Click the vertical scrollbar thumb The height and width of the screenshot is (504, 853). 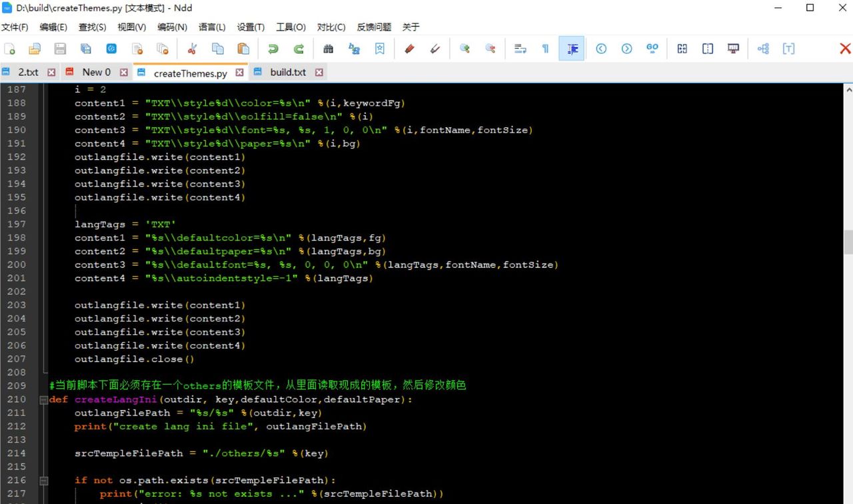[848, 242]
